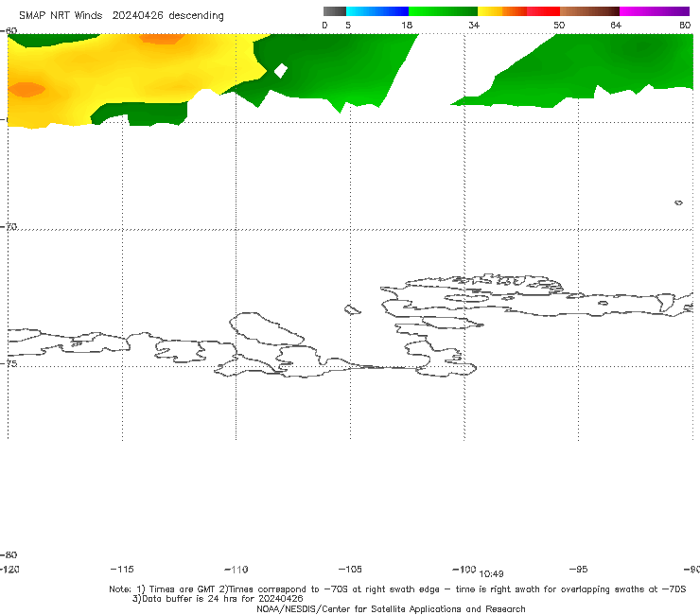Click colorbar label '64'
The width and height of the screenshot is (700, 615).
click(x=616, y=25)
